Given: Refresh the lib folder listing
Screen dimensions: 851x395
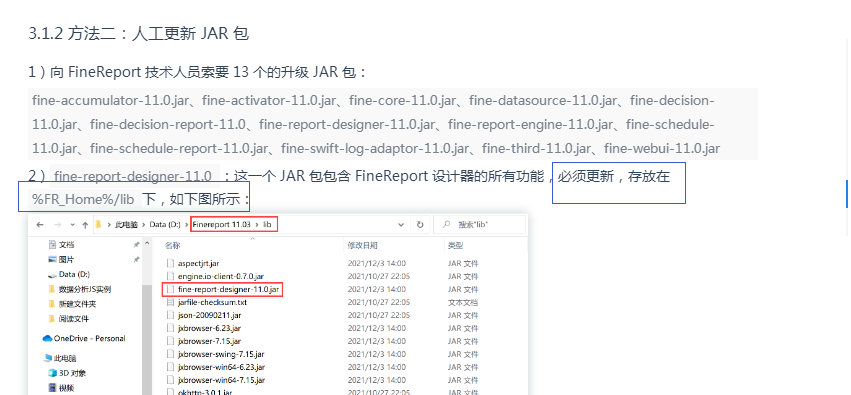Looking at the screenshot, I should (420, 224).
